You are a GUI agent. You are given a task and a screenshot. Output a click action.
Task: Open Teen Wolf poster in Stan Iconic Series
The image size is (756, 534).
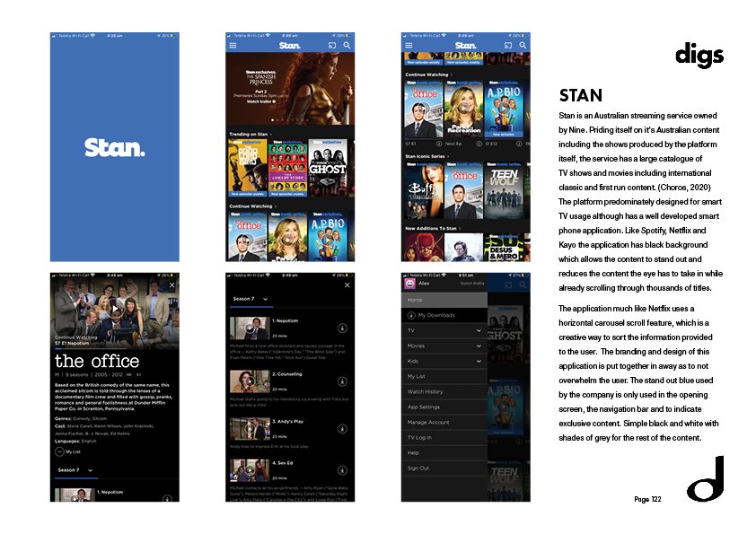point(504,191)
